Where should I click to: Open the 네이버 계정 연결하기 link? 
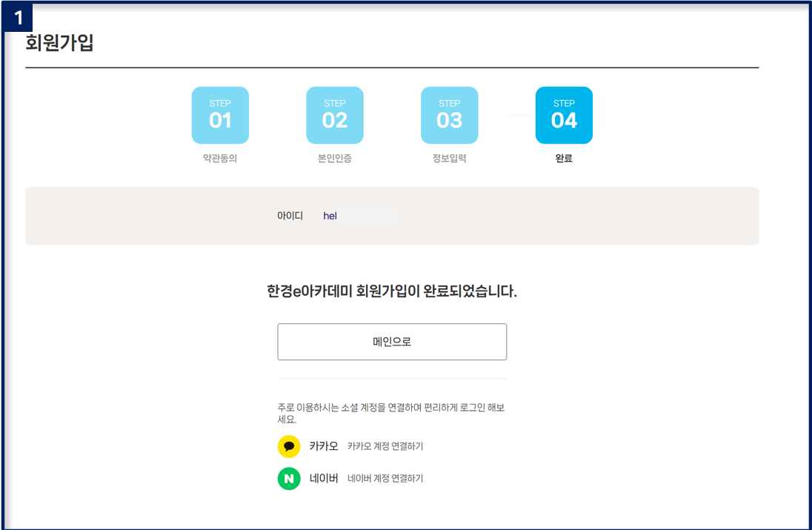point(385,479)
